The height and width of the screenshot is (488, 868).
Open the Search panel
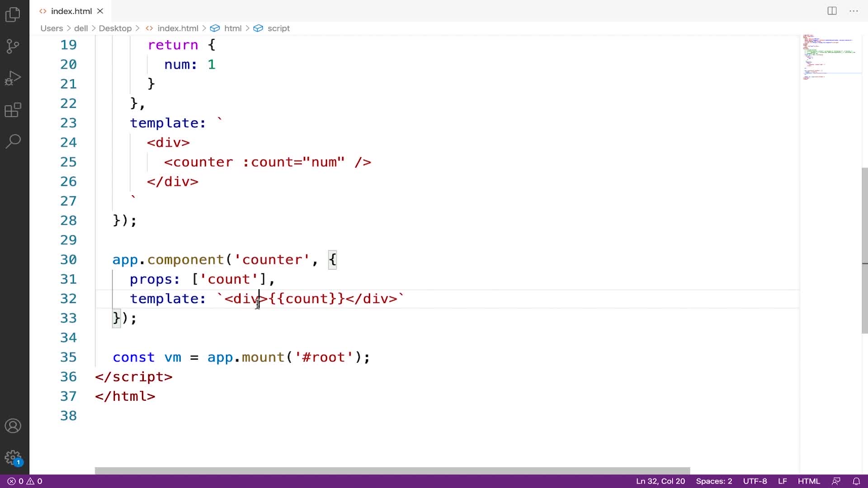tap(13, 141)
